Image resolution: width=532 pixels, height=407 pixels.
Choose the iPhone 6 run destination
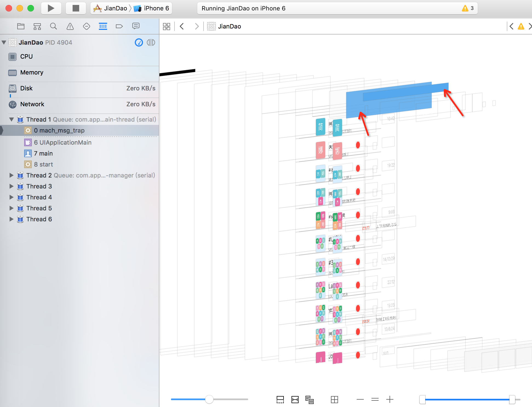pos(151,8)
